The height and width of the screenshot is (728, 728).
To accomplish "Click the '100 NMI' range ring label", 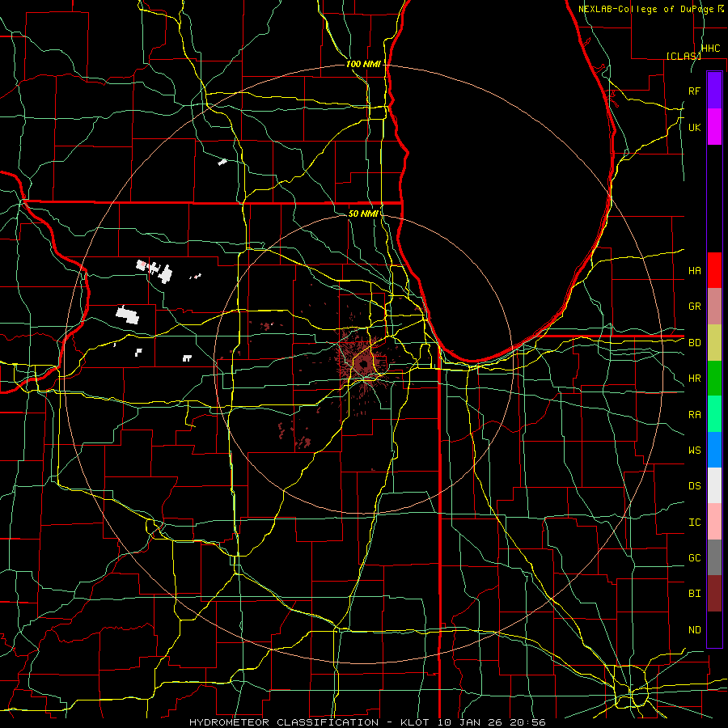I will 363,64.
